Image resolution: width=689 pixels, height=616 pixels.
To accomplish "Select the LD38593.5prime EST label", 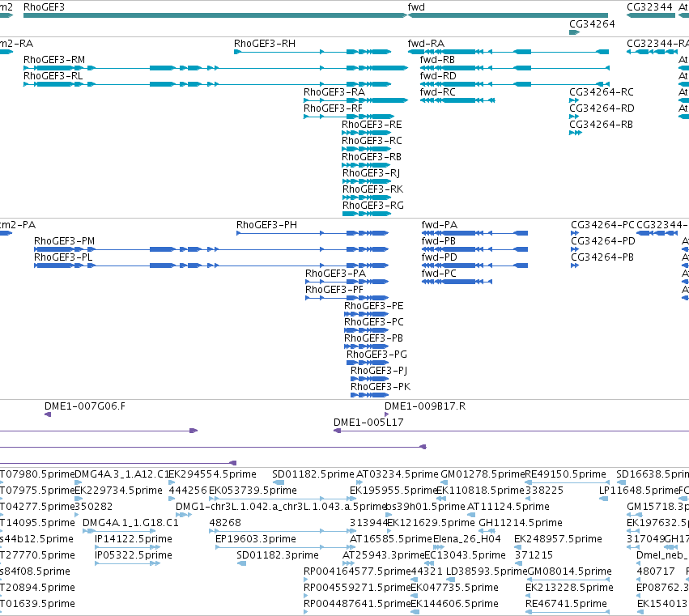I will point(487,571).
